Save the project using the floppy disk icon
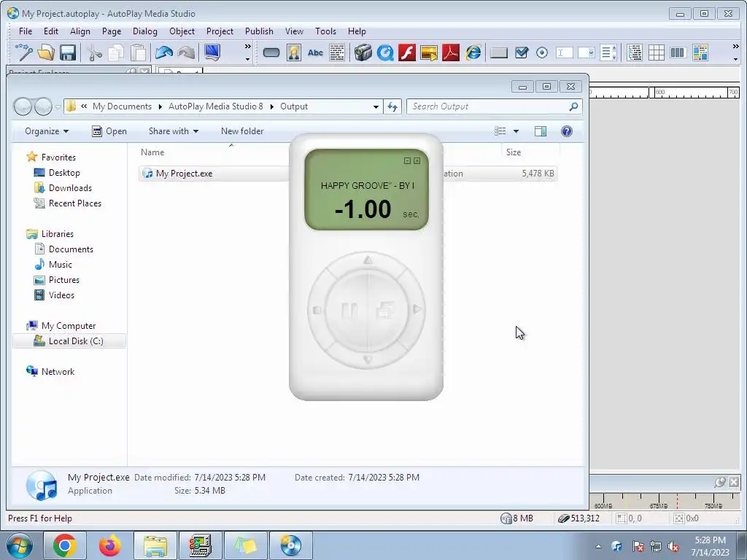Screen dimensions: 747x560 (x=68, y=52)
